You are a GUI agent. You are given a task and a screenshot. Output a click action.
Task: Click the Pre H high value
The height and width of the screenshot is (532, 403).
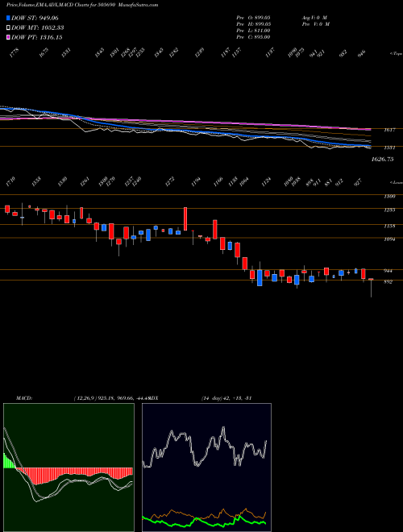click(x=253, y=23)
